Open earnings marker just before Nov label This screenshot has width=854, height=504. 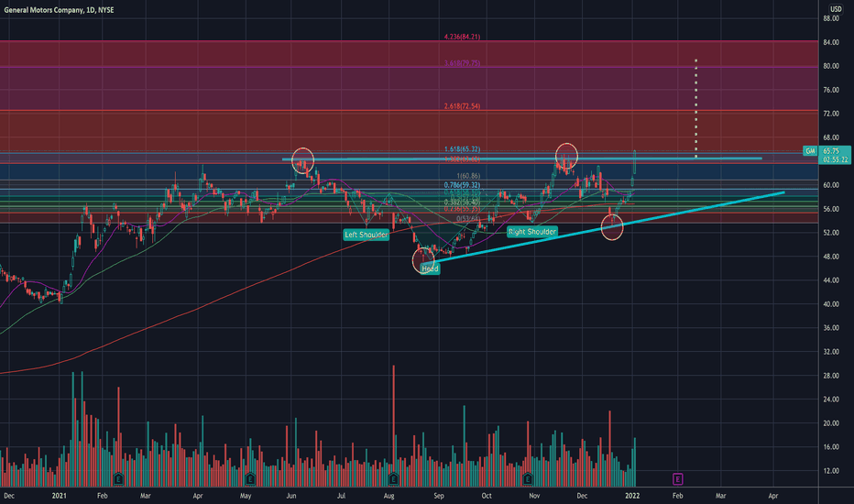(528, 479)
